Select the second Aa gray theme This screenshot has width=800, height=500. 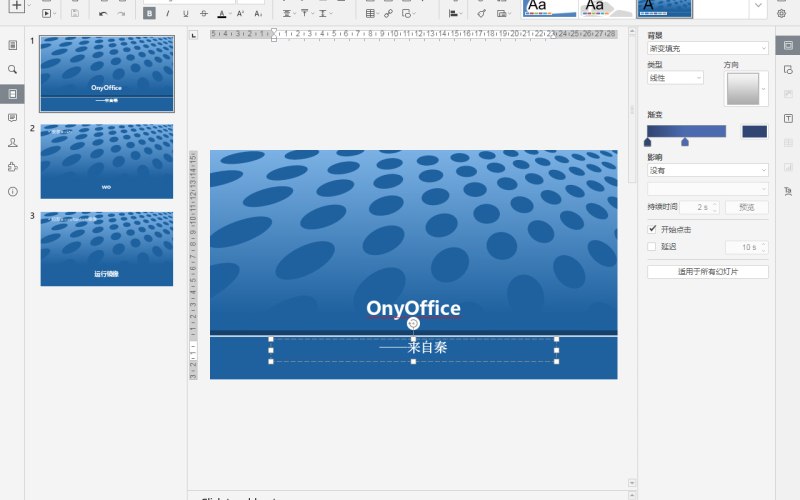(x=607, y=8)
